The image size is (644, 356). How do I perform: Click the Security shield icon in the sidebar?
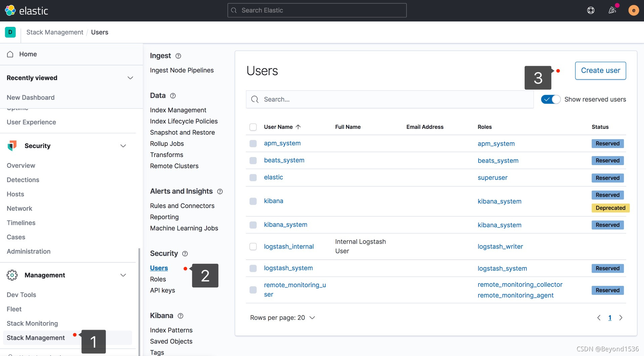point(12,145)
